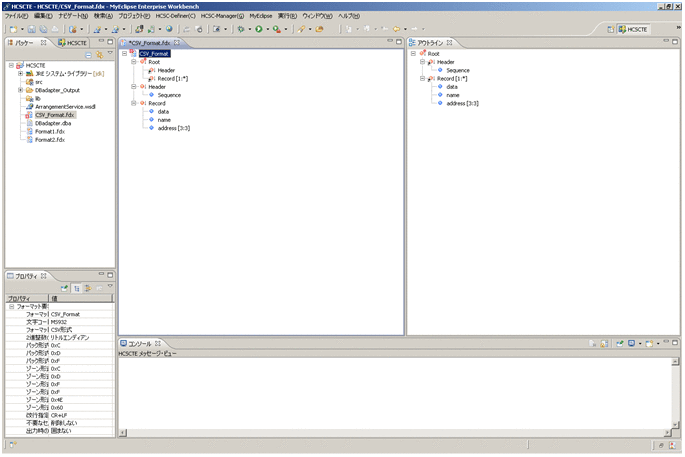685x457 pixels.
Task: Click the Save icon in the toolbar
Action: pos(31,29)
